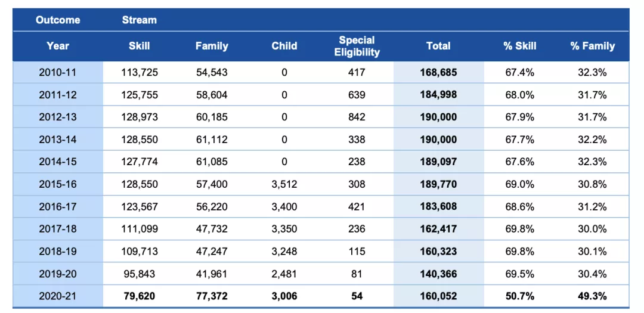Click the % Family column header
This screenshot has height=313, width=644.
point(592,46)
